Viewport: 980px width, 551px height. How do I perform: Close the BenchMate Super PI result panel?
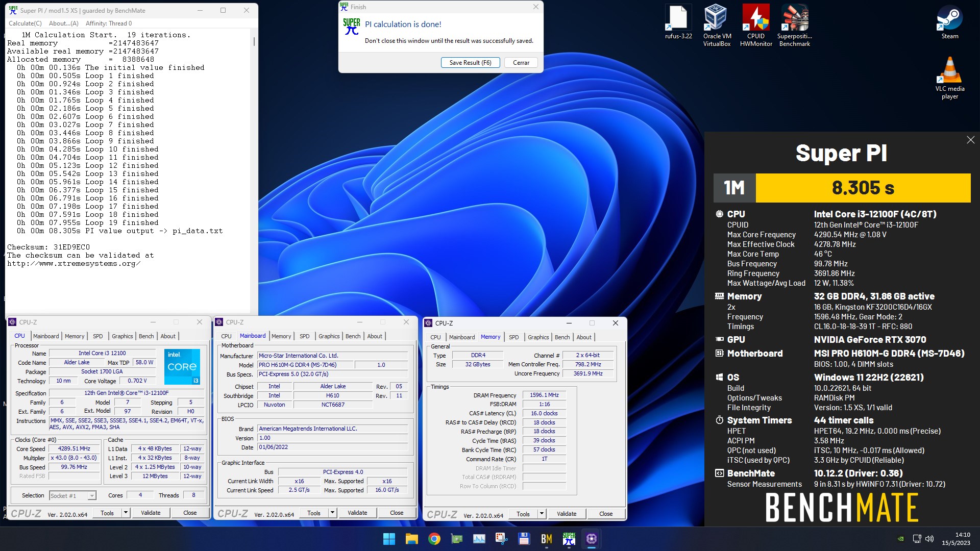click(x=970, y=140)
